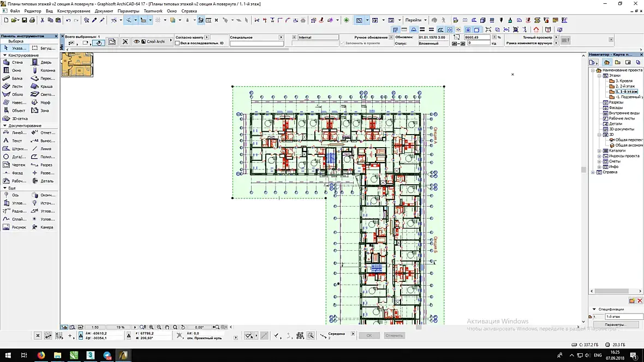Click the Отменить button at bottom
Image resolution: width=644 pixels, height=362 pixels.
[x=394, y=335]
